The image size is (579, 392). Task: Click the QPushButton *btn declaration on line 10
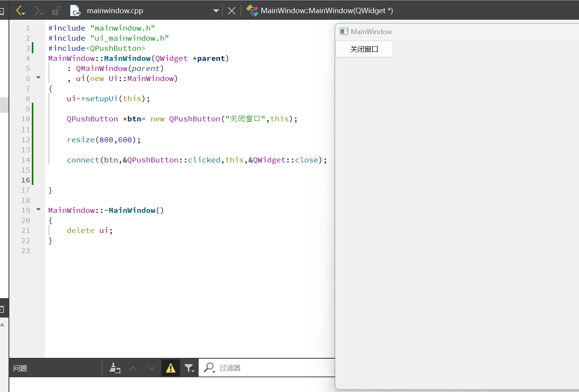point(182,119)
